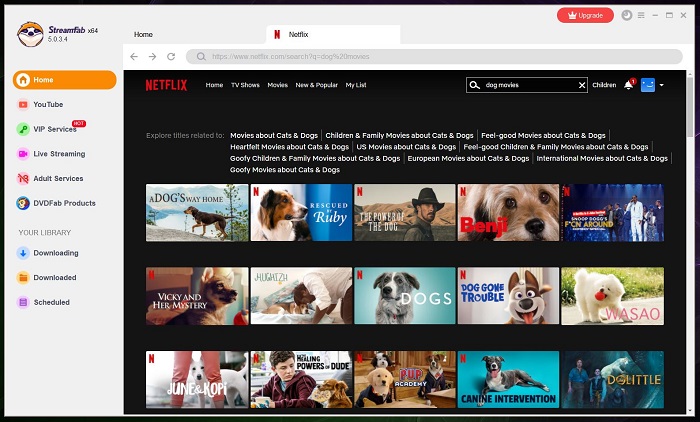Open the Dolittle thumbnail
Image resolution: width=700 pixels, height=422 pixels.
612,380
